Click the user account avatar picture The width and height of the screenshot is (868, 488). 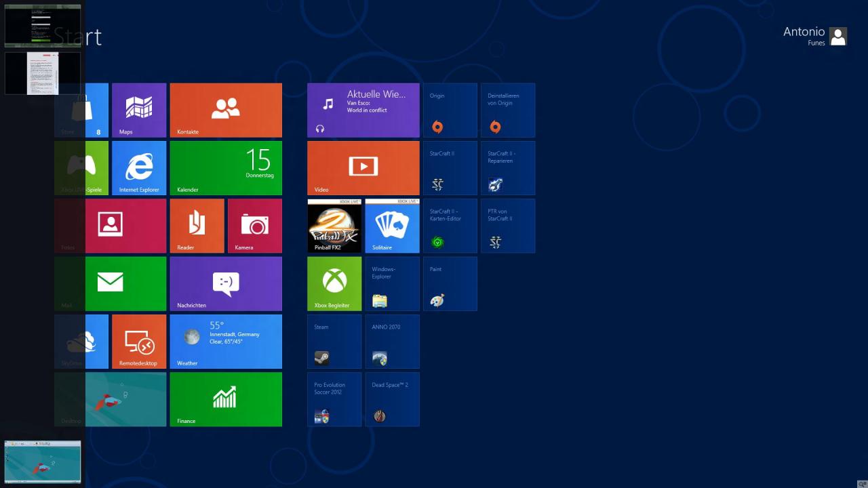pyautogui.click(x=838, y=37)
